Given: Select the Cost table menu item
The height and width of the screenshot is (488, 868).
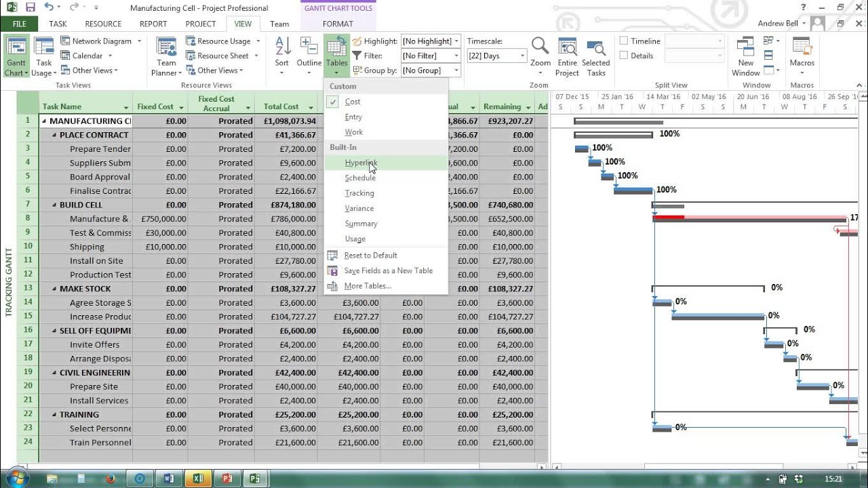Looking at the screenshot, I should [386, 102].
